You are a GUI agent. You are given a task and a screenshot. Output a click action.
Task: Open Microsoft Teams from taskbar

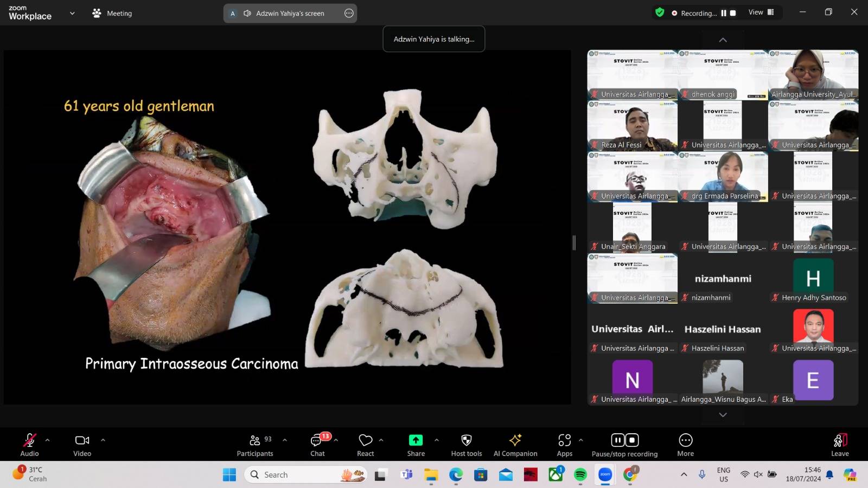tap(406, 475)
